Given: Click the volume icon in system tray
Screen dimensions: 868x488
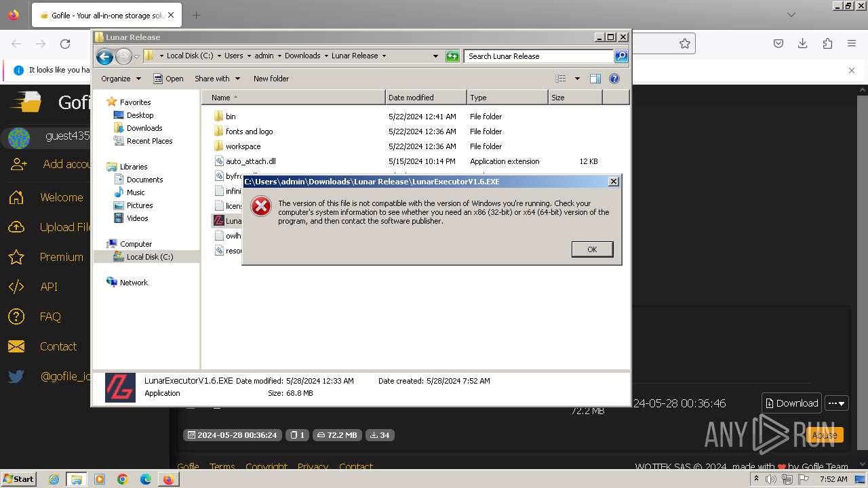Looking at the screenshot, I should (771, 479).
